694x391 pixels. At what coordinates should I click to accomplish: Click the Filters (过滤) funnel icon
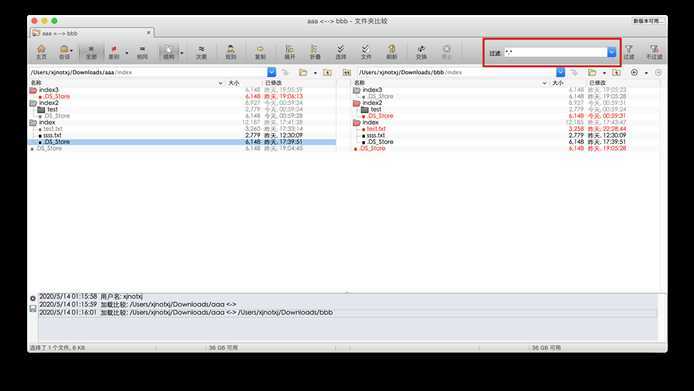coord(629,52)
